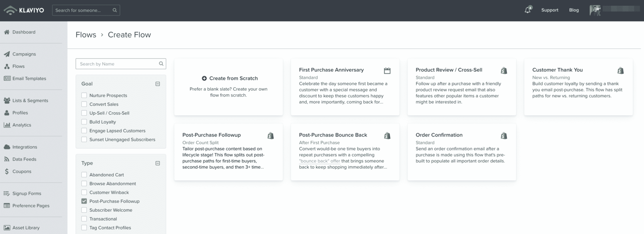
Task: Click Shopify icon on Order Confirmation card
Action: [504, 136]
